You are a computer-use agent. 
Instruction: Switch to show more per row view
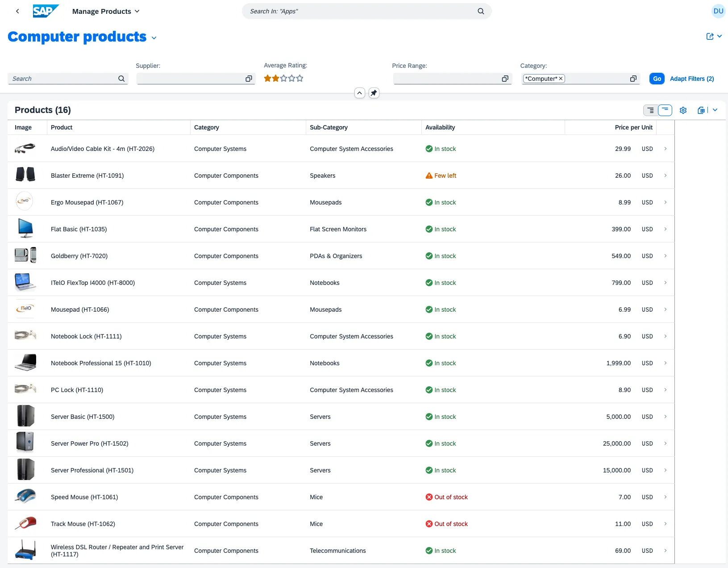point(650,110)
